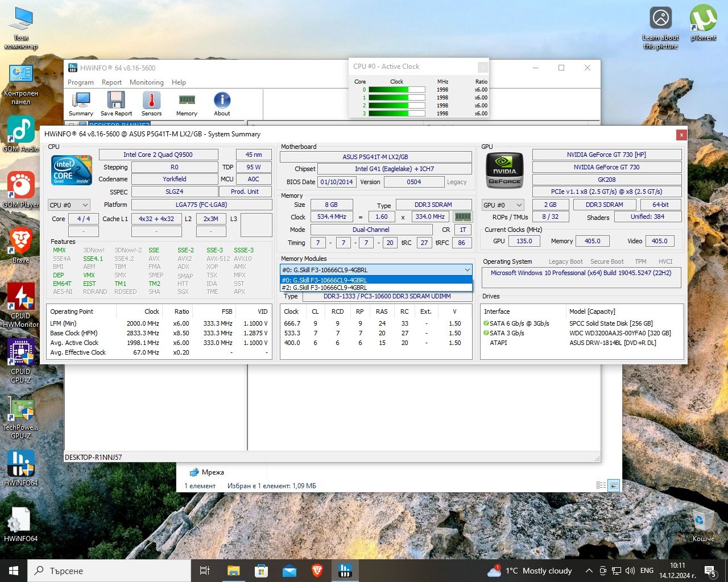728x582 pixels.
Task: Expand the CPU #0 selector
Action: [69, 205]
